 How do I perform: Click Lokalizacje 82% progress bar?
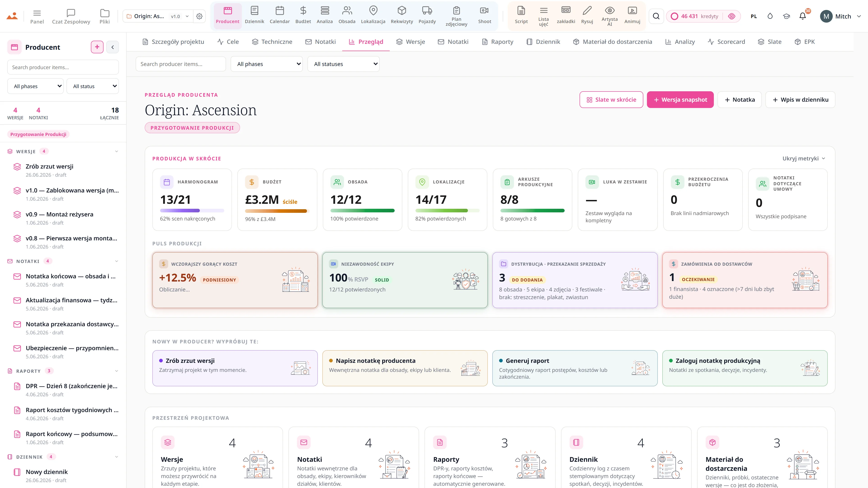pyautogui.click(x=447, y=211)
